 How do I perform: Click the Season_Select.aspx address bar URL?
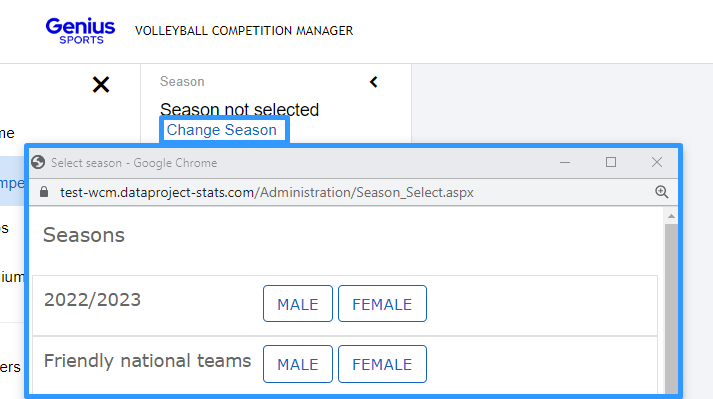coord(267,192)
